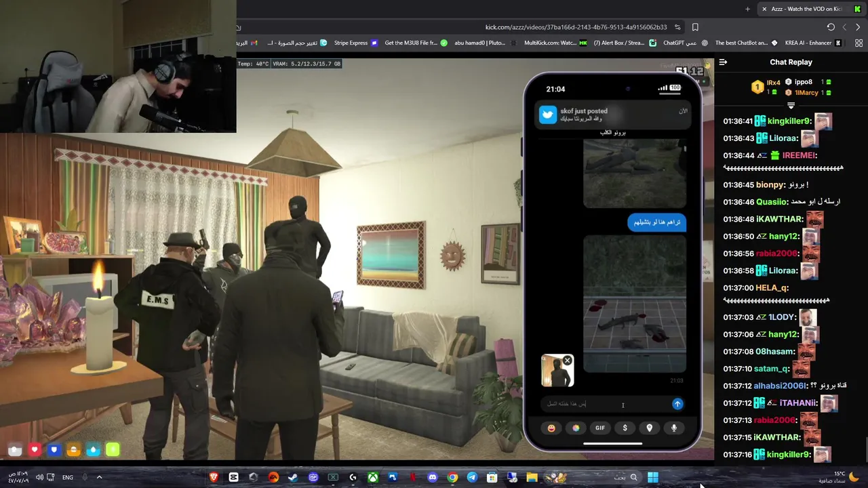Open the GIF picker in phone chat
Screen dimensions: 868x488
pyautogui.click(x=600, y=428)
